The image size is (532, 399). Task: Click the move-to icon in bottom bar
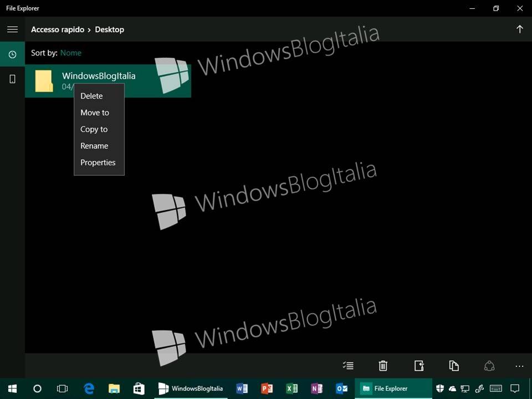pos(419,365)
